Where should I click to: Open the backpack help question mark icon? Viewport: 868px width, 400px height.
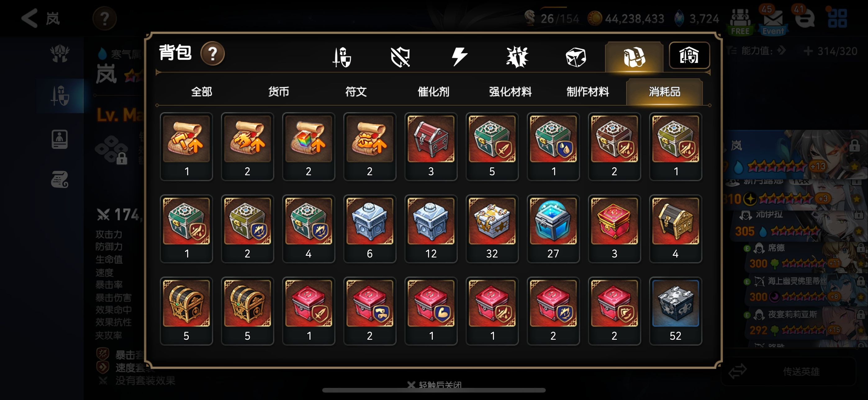pos(212,54)
